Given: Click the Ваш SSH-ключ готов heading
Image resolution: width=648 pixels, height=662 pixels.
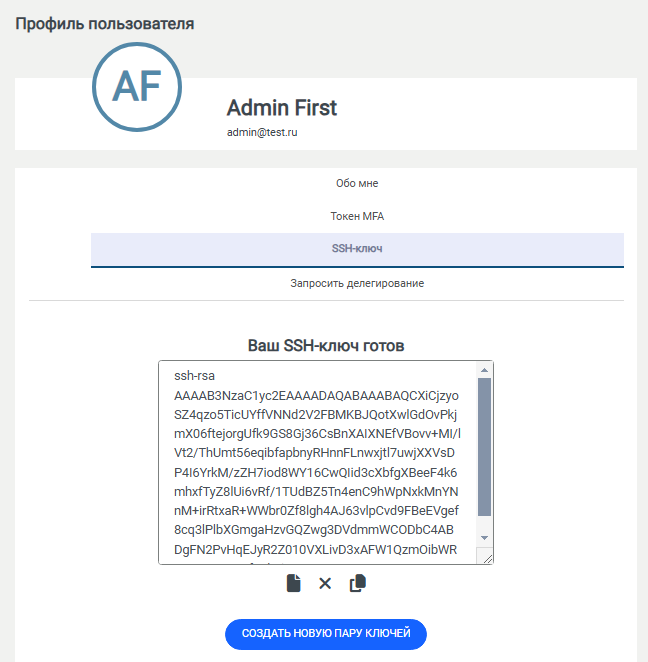Looking at the screenshot, I should point(325,345).
